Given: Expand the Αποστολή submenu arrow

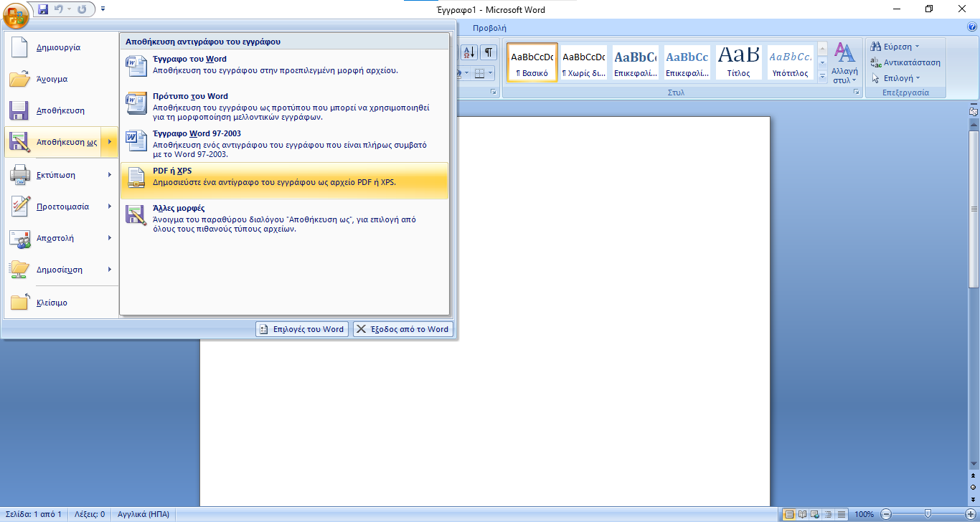Looking at the screenshot, I should point(110,238).
